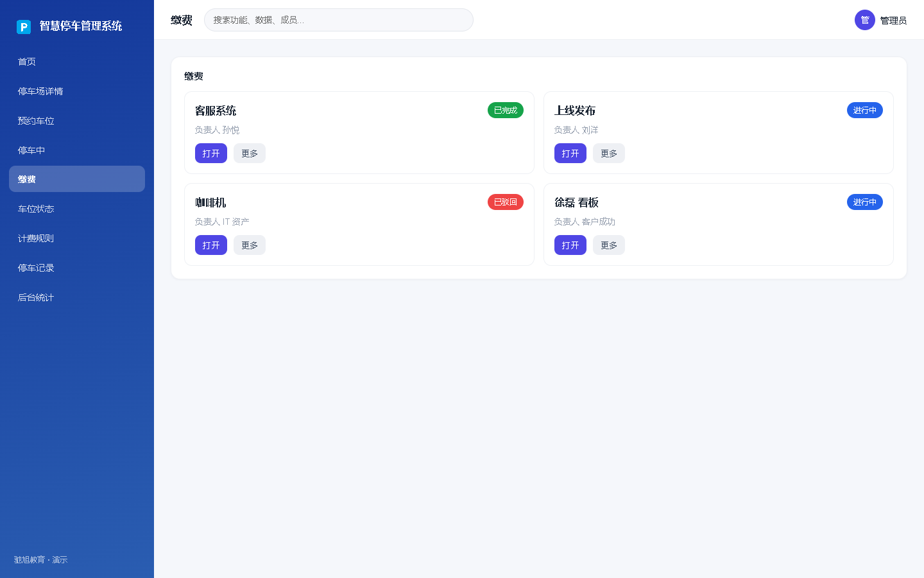Open the 首页 sidebar menu item
The image size is (924, 578).
(x=77, y=62)
